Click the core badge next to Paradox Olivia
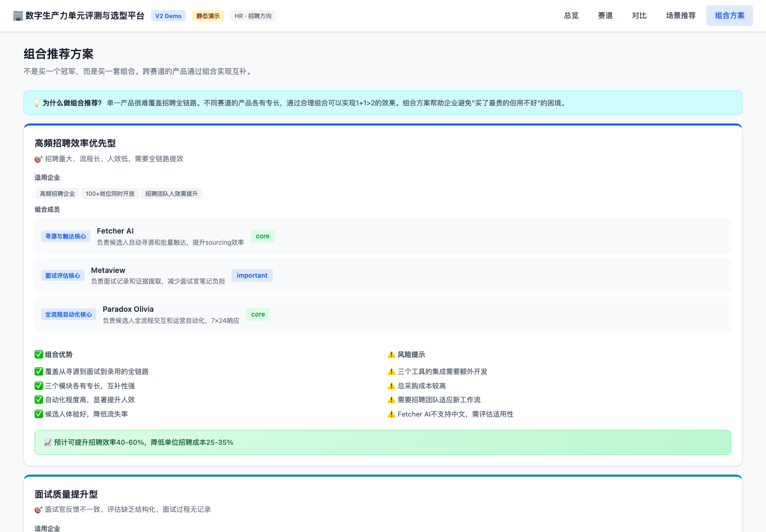Image resolution: width=766 pixels, height=532 pixels. [x=258, y=314]
